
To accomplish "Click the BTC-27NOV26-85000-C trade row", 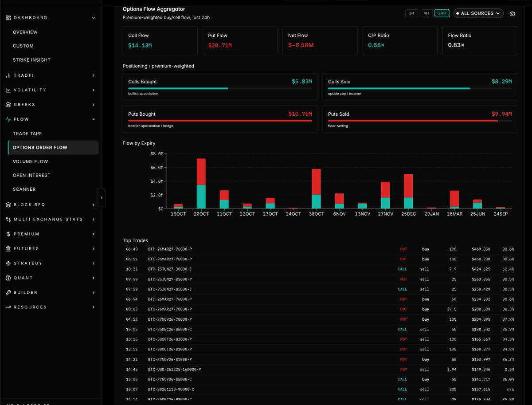I will pyautogui.click(x=320, y=379).
